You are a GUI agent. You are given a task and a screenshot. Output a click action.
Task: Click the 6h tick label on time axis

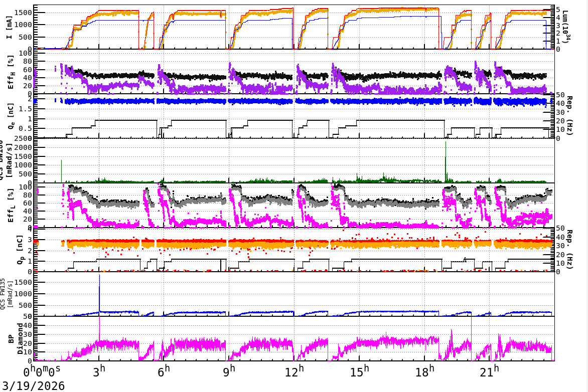164,371
